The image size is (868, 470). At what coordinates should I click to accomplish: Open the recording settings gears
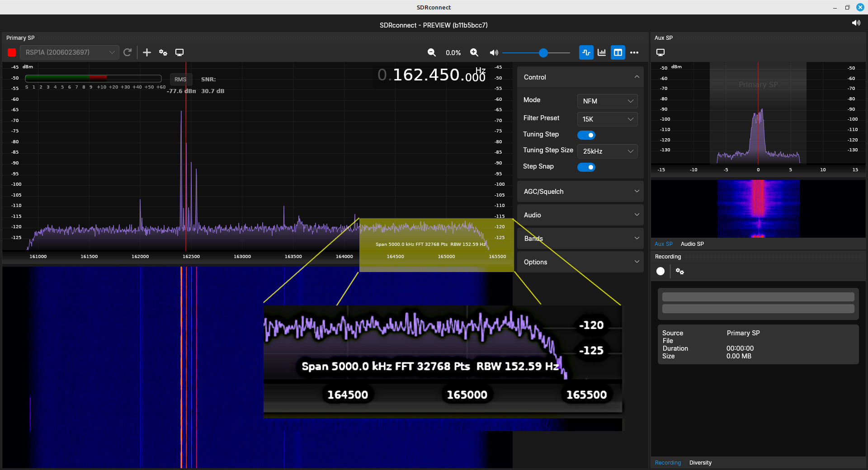(679, 271)
